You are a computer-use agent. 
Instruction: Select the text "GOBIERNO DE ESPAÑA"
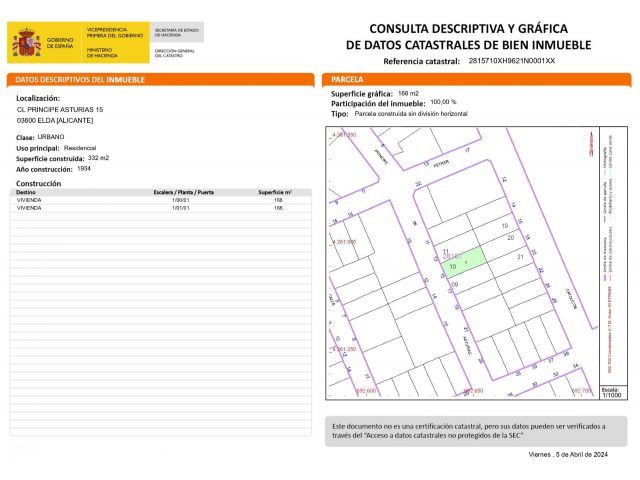click(60, 43)
